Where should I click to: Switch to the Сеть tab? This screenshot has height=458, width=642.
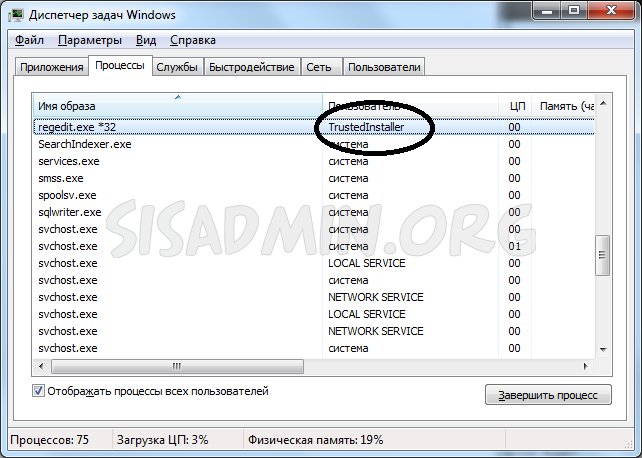point(320,67)
